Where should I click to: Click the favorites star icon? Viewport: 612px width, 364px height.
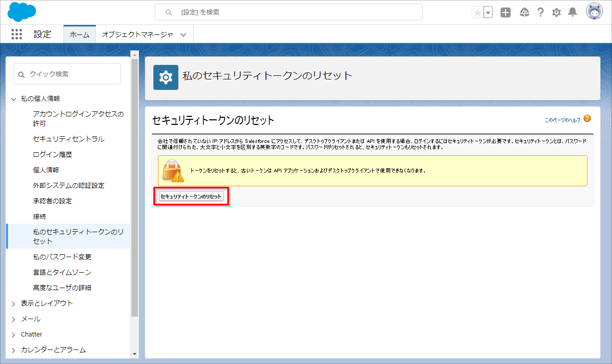point(478,12)
